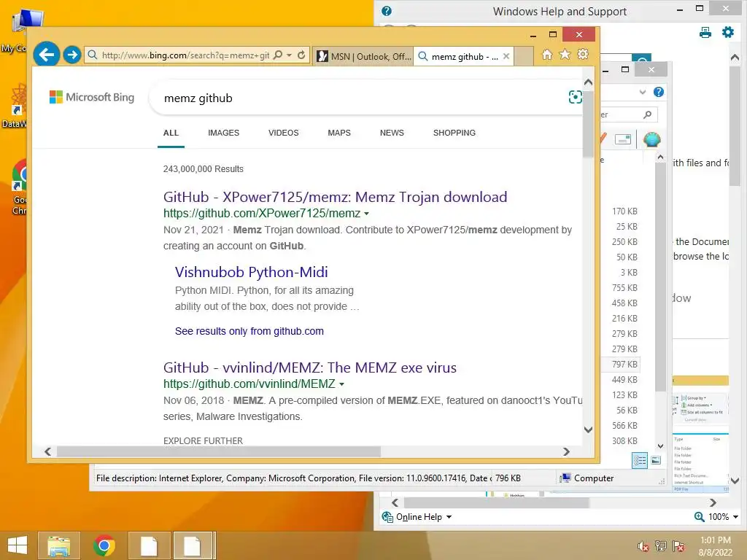747x560 pixels.
Task: Select the ALL search tab
Action: 171,133
